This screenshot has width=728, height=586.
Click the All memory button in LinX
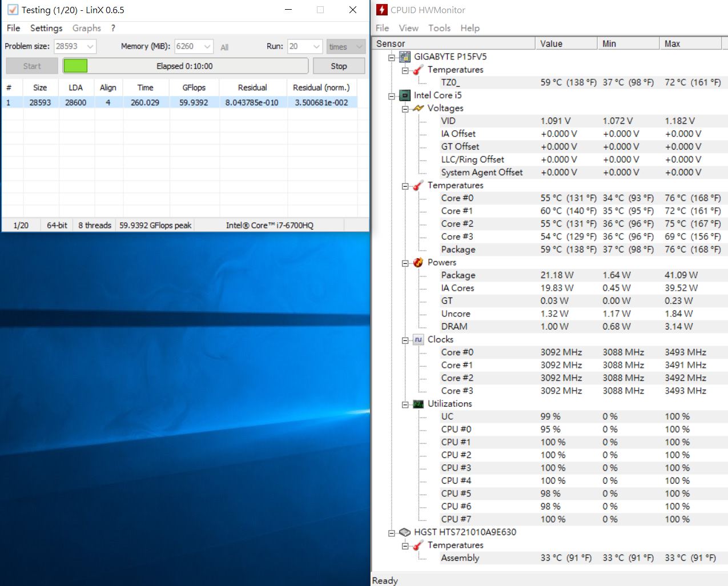click(224, 47)
